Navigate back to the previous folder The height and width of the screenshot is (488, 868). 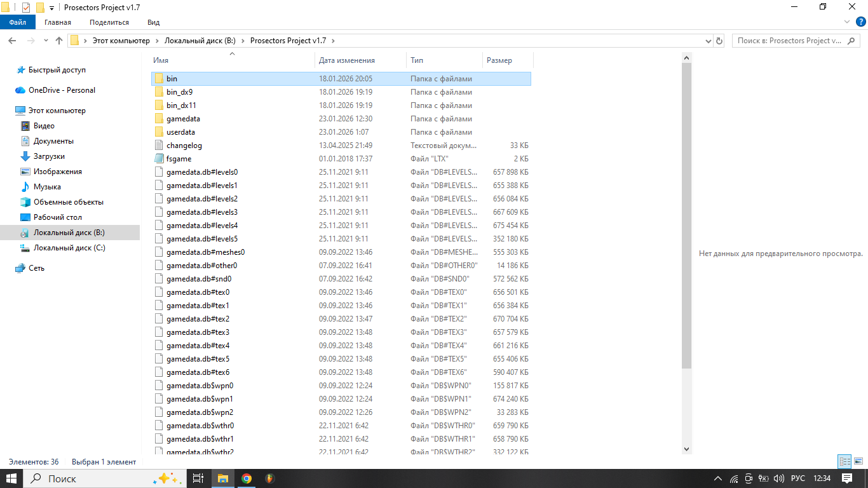click(11, 41)
